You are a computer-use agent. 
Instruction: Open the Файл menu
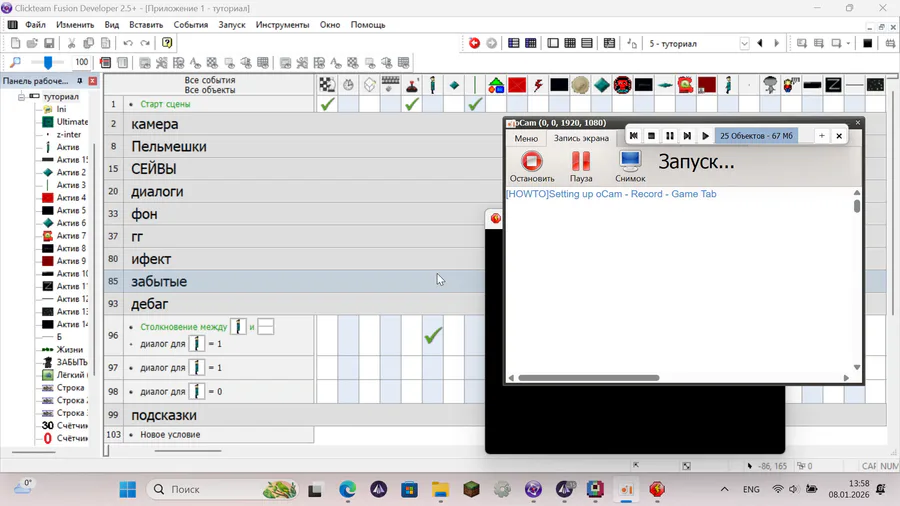pyautogui.click(x=35, y=25)
